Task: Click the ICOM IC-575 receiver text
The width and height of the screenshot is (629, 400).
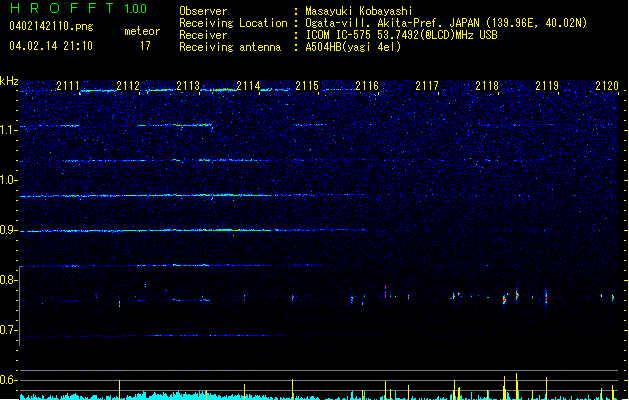Action: pyautogui.click(x=401, y=35)
